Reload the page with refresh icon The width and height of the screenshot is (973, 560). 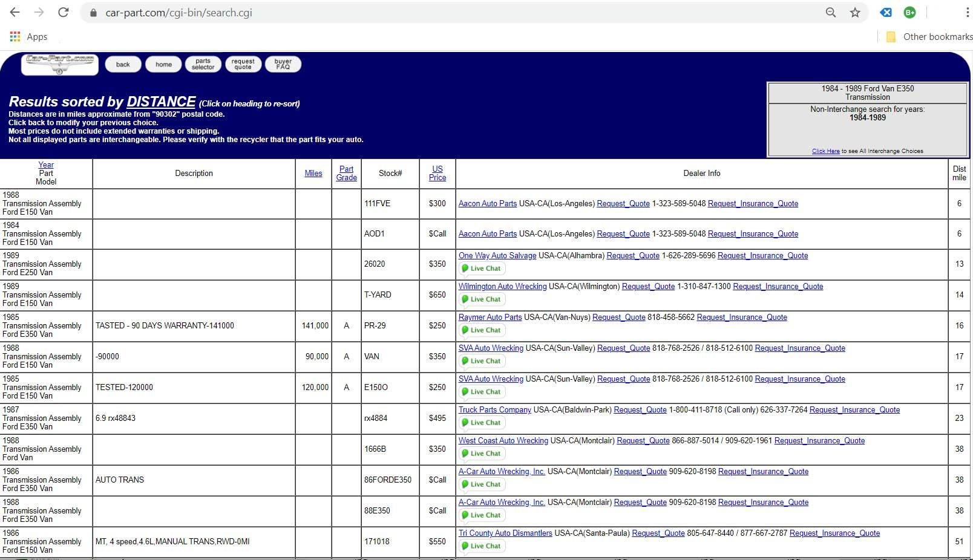(x=63, y=12)
